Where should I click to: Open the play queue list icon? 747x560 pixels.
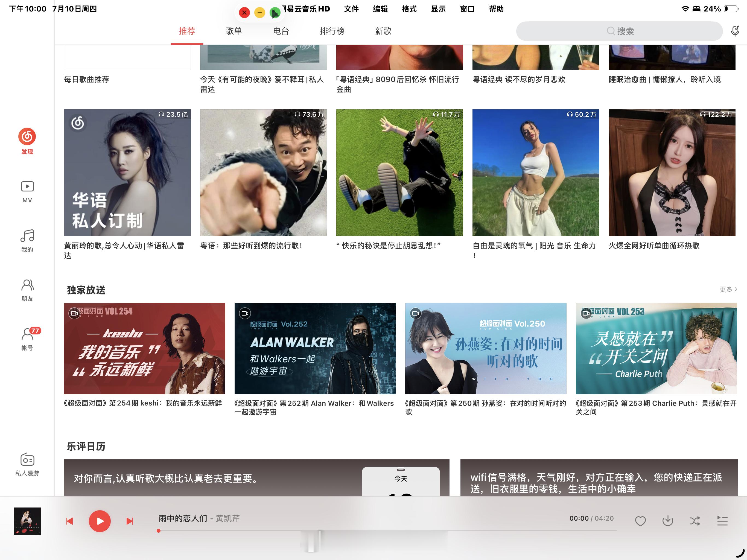click(x=722, y=521)
